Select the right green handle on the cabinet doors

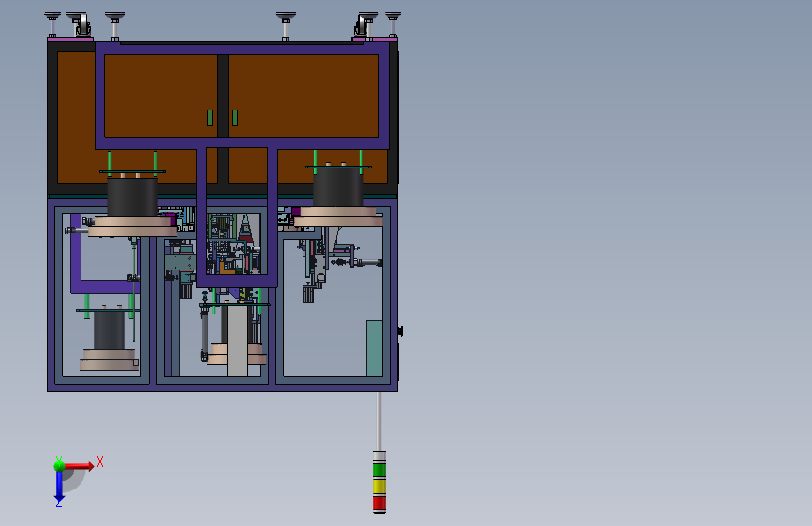pyautogui.click(x=235, y=118)
